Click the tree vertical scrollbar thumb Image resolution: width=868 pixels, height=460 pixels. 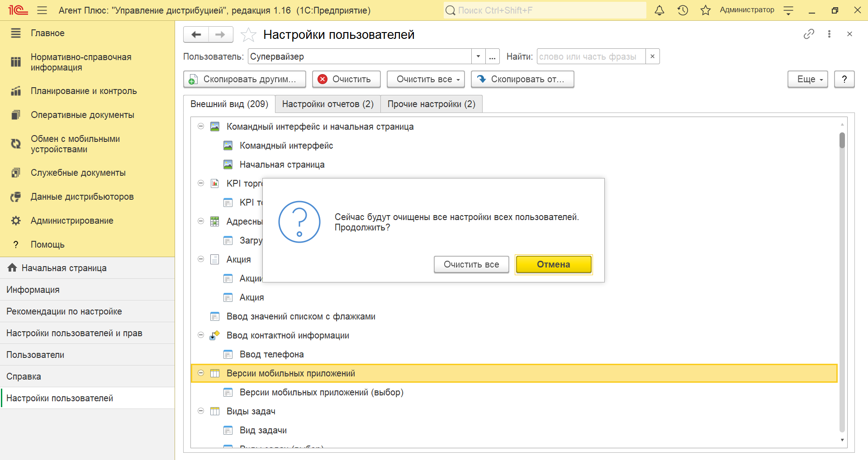tap(842, 140)
